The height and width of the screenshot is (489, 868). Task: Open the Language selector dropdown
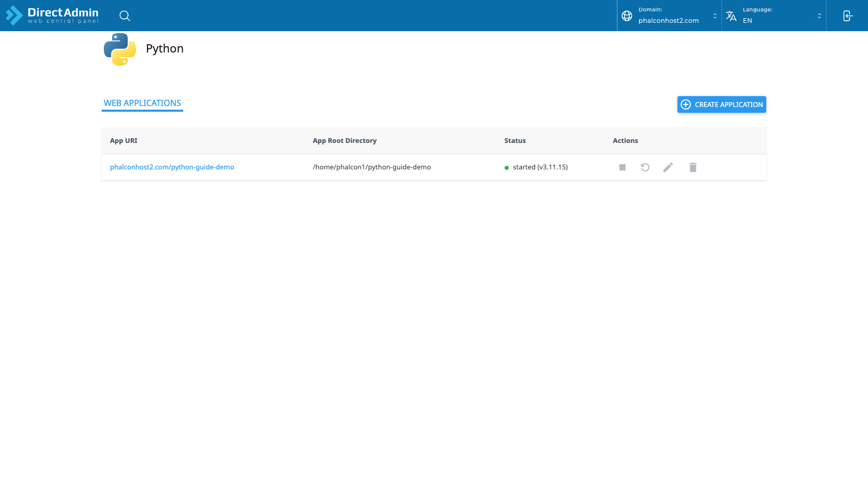pos(774,16)
